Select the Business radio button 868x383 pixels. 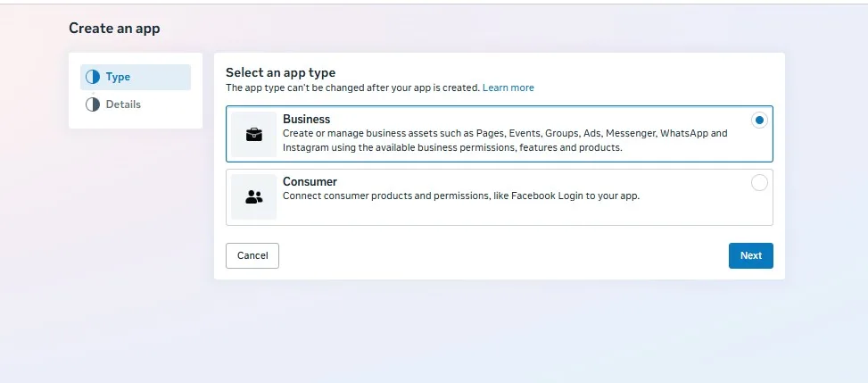coord(759,121)
